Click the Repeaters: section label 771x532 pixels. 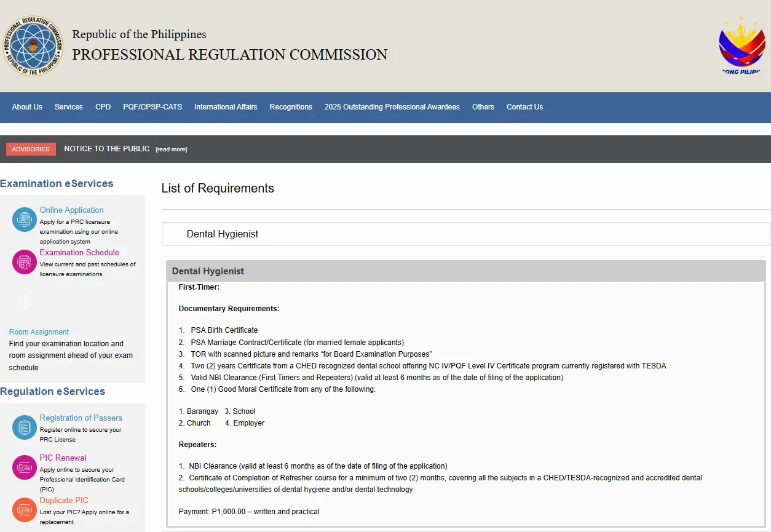tap(198, 445)
